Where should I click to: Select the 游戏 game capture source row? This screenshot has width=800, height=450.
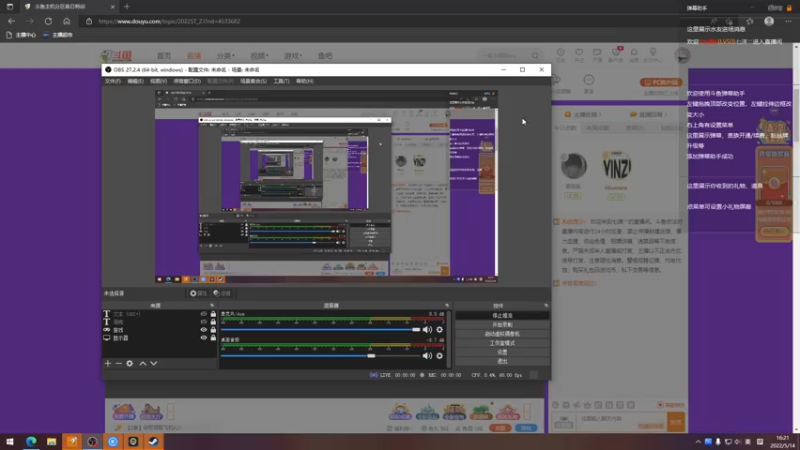click(160, 330)
